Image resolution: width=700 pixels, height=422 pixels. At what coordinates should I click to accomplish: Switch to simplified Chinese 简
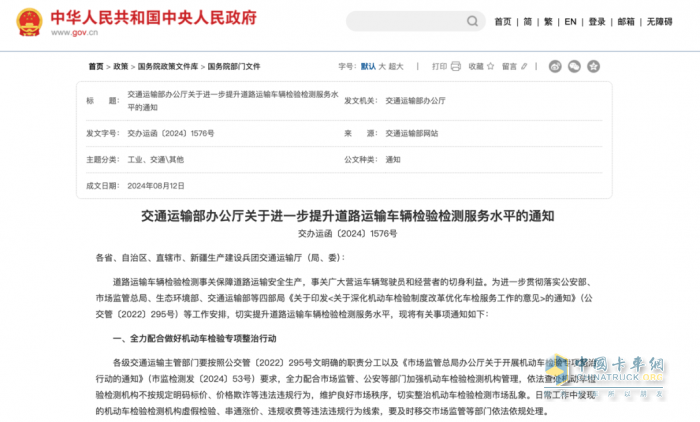pos(528,21)
